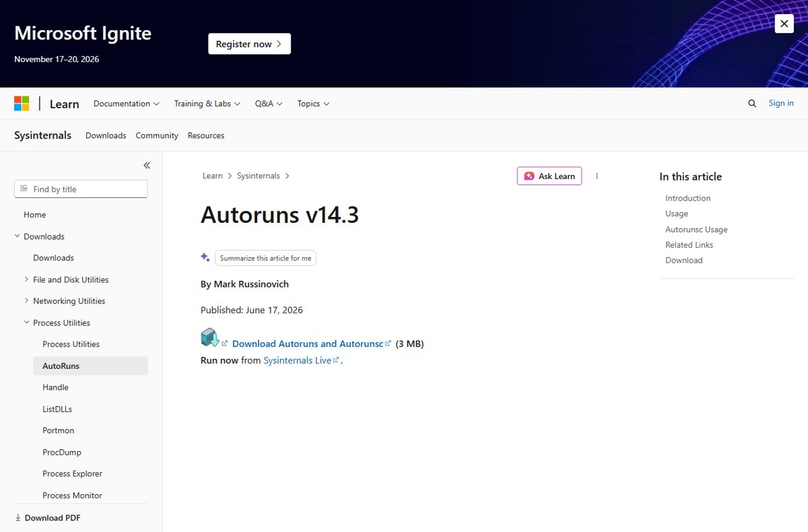This screenshot has height=532, width=808.
Task: Click Summarize this article for me
Action: pos(265,258)
